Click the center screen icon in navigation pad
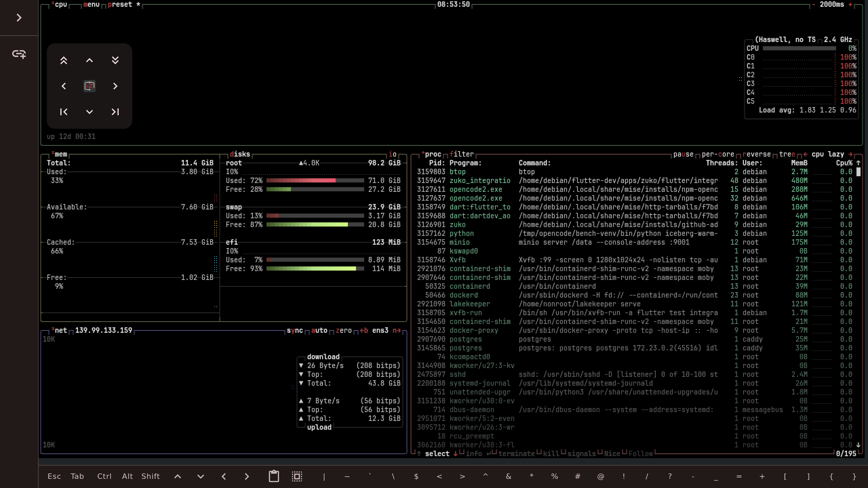 (90, 86)
